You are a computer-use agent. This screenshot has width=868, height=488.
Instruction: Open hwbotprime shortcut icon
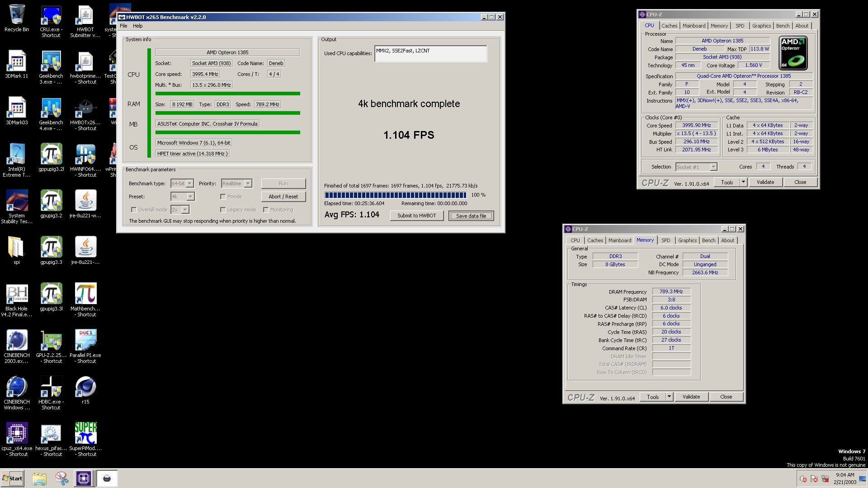(x=85, y=68)
